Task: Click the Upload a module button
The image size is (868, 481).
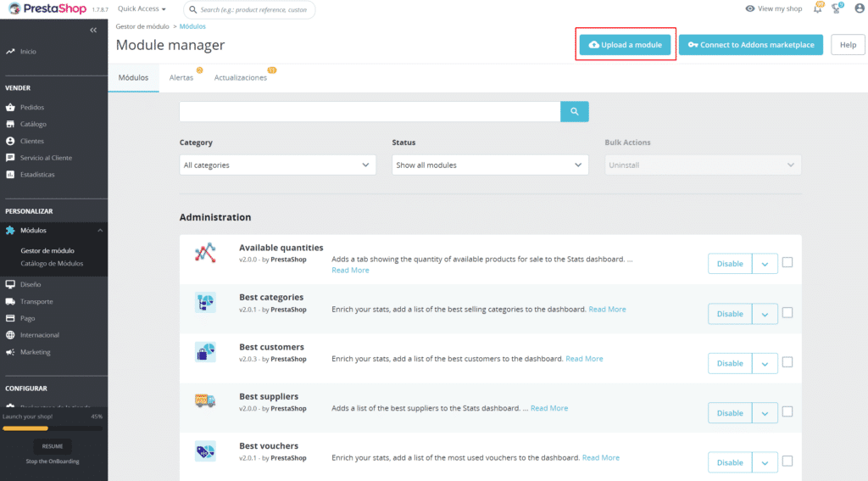Action: click(625, 45)
